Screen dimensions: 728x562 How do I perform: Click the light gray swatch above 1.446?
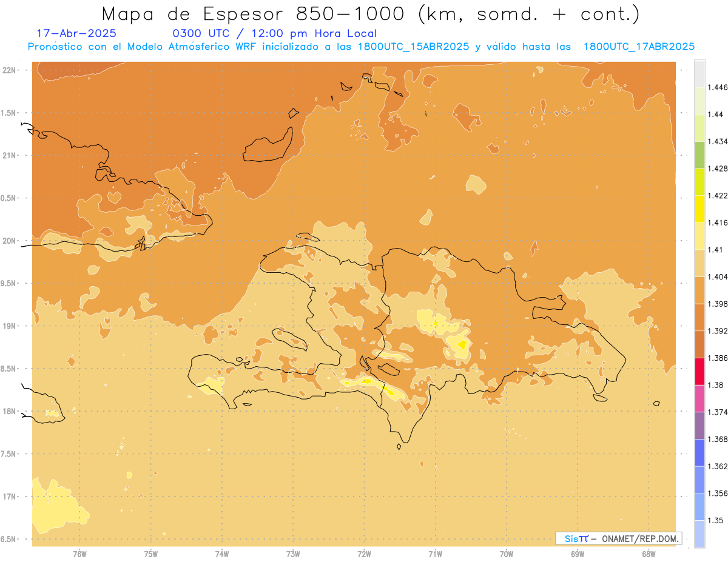[699, 73]
